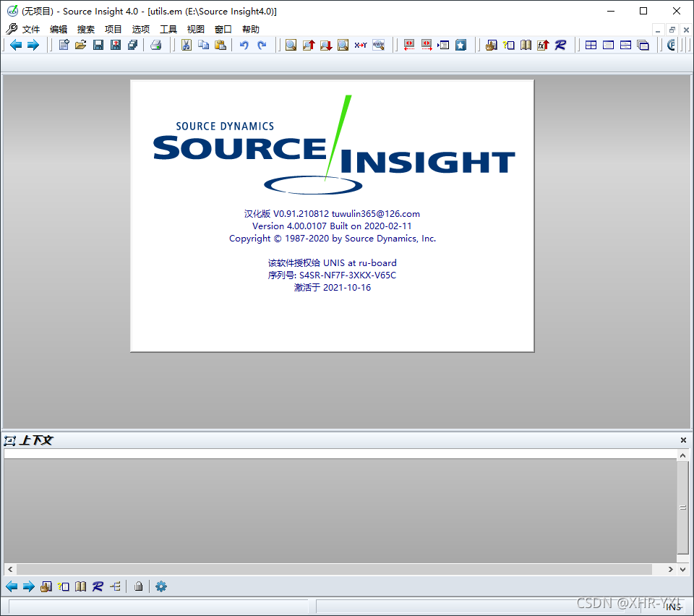Go forward using the main toolbar right arrow
This screenshot has width=694, height=616.
33,45
